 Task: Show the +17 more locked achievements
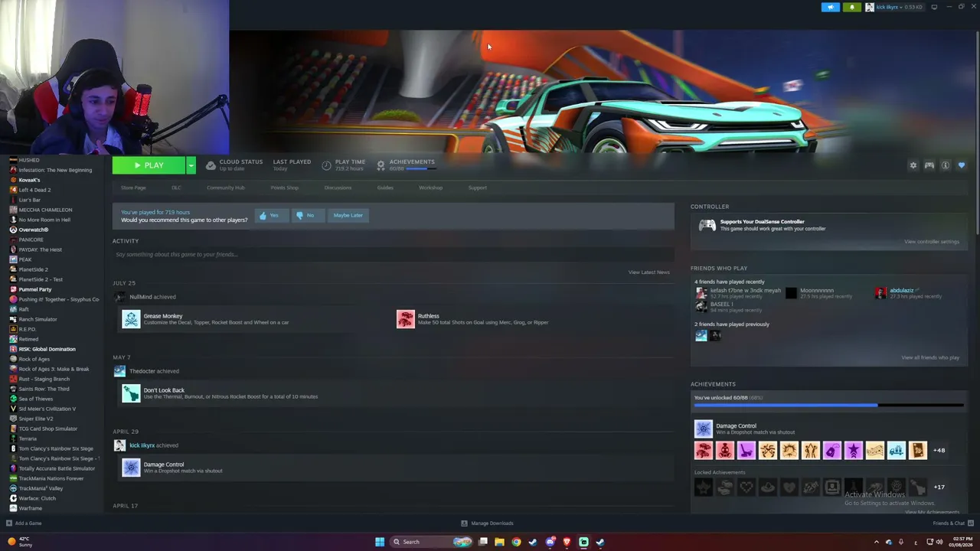coord(939,487)
